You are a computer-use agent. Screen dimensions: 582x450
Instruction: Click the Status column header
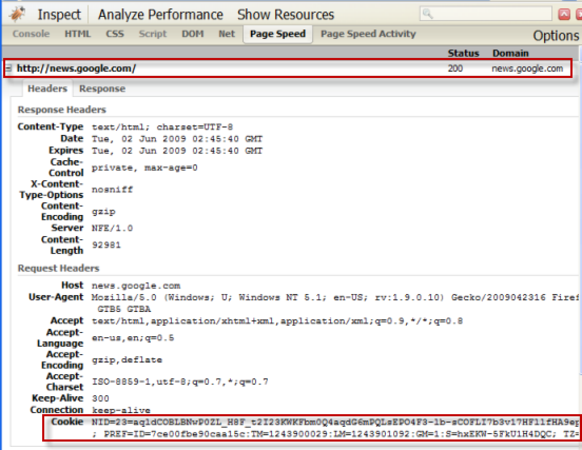click(x=463, y=53)
